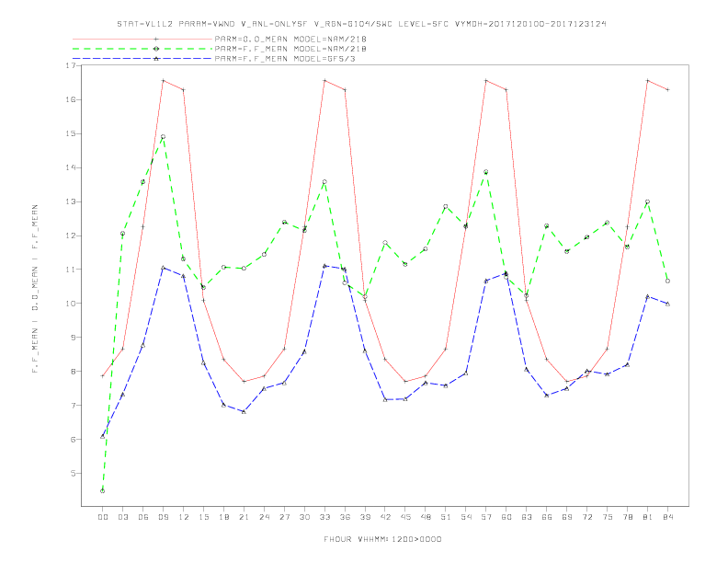Click y-axis tick value 11

pyautogui.click(x=71, y=270)
